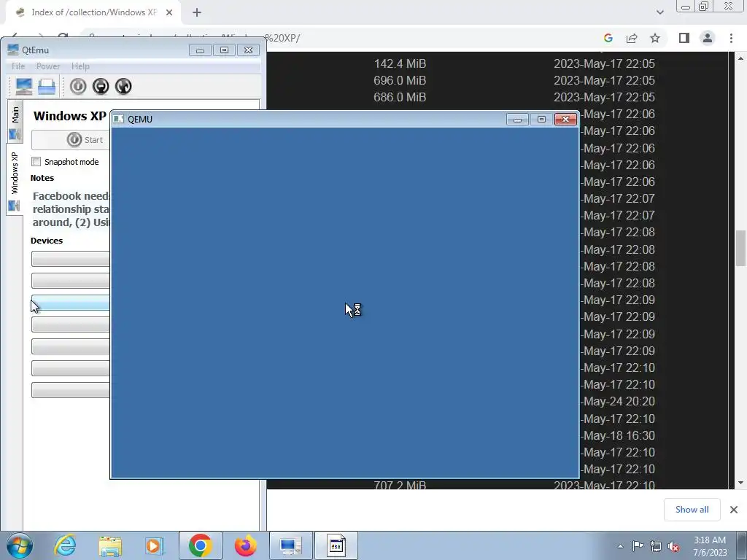Click the Start button for Windows XP machine
The height and width of the screenshot is (560, 747).
point(71,140)
